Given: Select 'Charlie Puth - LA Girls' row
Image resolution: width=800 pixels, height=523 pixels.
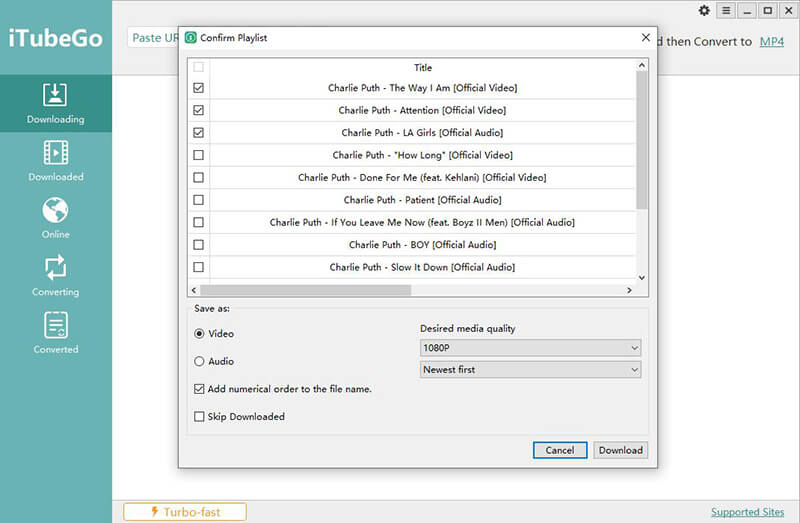Looking at the screenshot, I should [422, 133].
